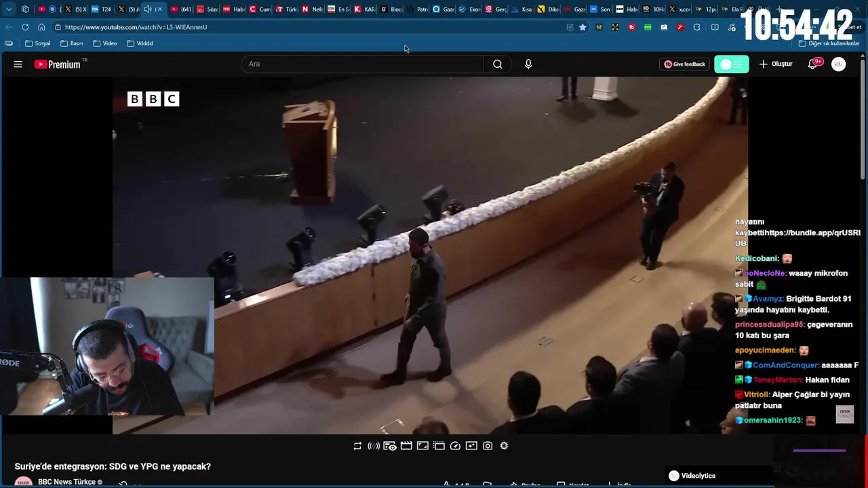
Task: Click the apps grid icon in the address bar
Action: click(x=570, y=27)
